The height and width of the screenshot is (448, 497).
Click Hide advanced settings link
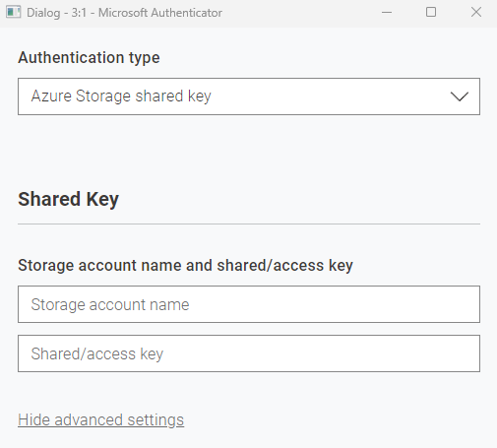101,419
